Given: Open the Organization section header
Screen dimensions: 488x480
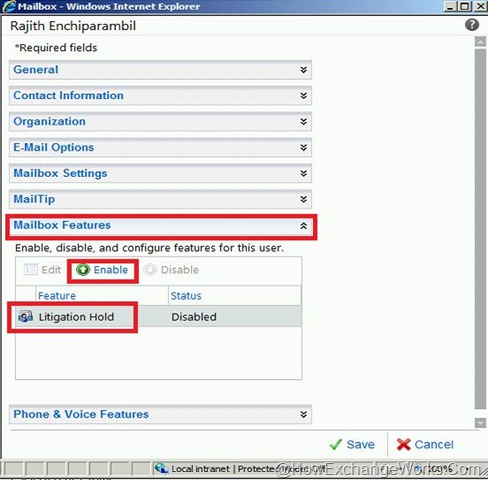Looking at the screenshot, I should click(160, 122).
